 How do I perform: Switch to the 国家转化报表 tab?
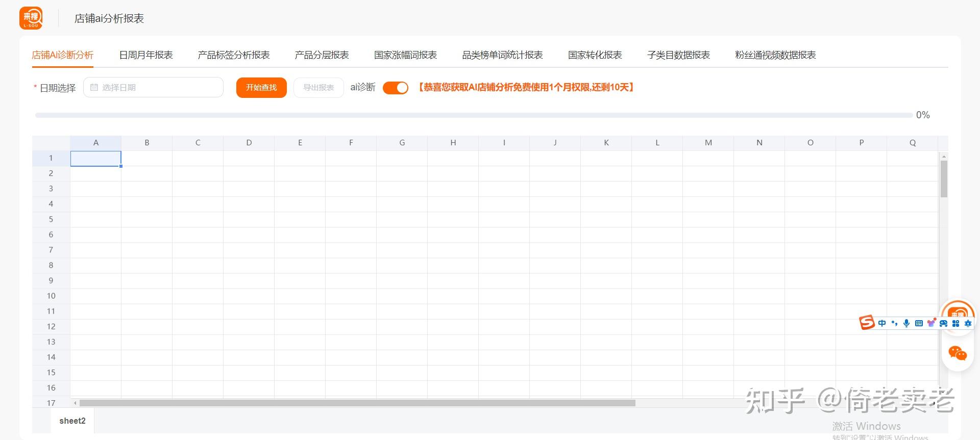coord(595,55)
